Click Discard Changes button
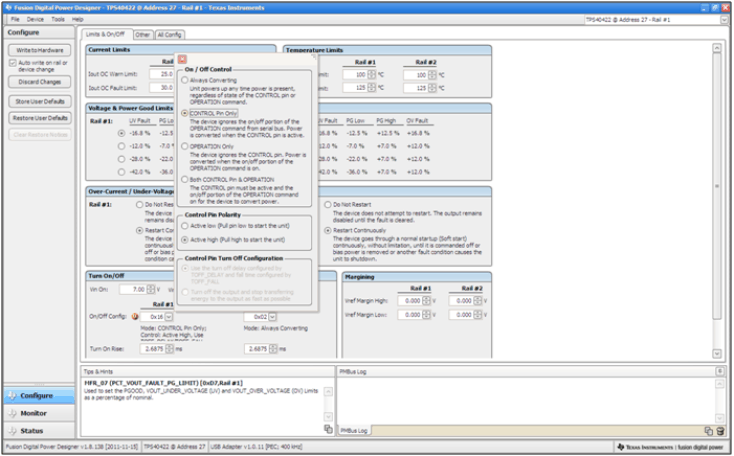 pyautogui.click(x=40, y=82)
